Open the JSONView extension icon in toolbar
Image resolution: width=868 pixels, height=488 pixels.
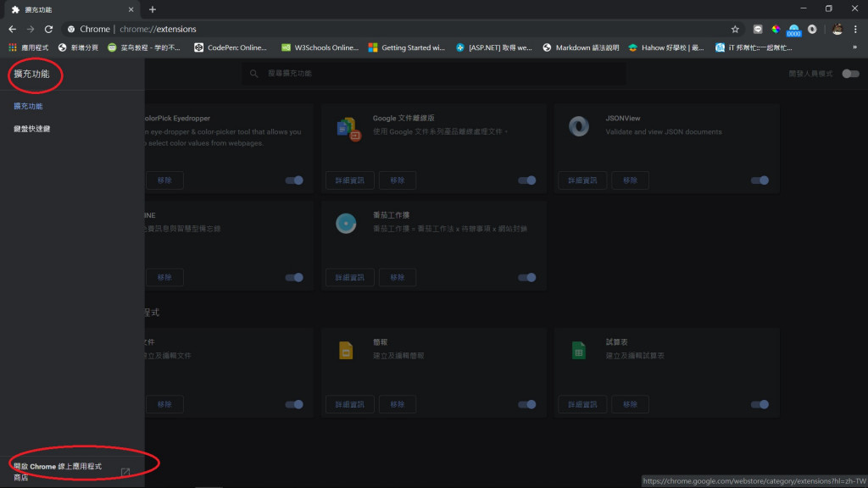(812, 30)
